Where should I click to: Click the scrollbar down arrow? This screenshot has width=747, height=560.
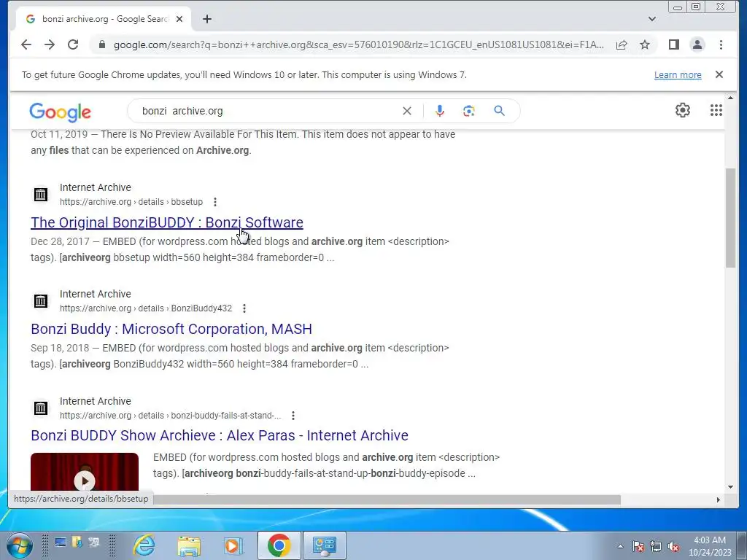730,486
